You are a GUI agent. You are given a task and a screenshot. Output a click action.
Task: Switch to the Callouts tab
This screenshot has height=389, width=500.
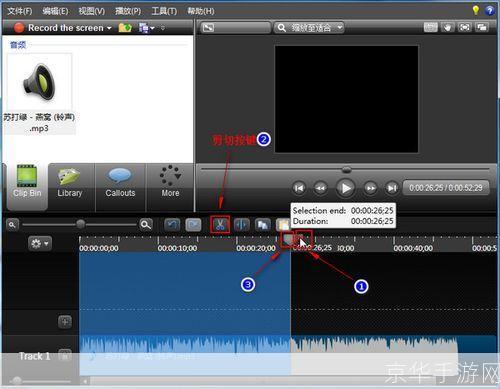coord(120,182)
